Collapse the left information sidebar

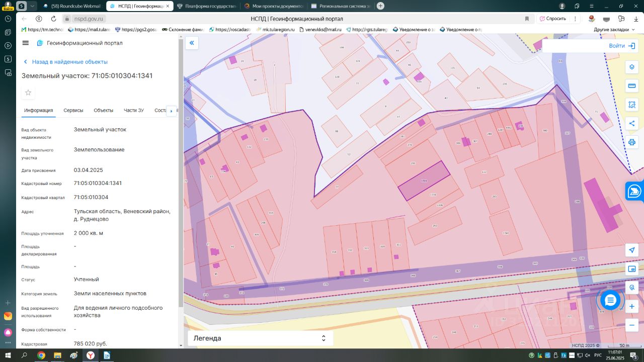(192, 43)
